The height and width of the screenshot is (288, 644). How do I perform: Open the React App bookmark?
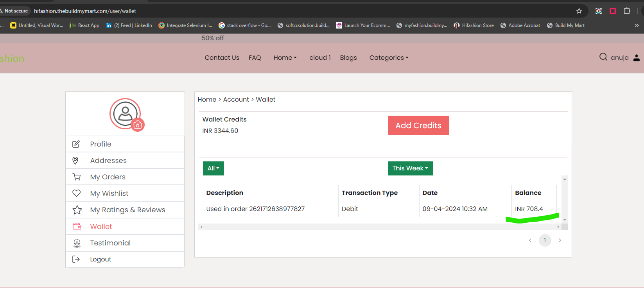(x=84, y=25)
